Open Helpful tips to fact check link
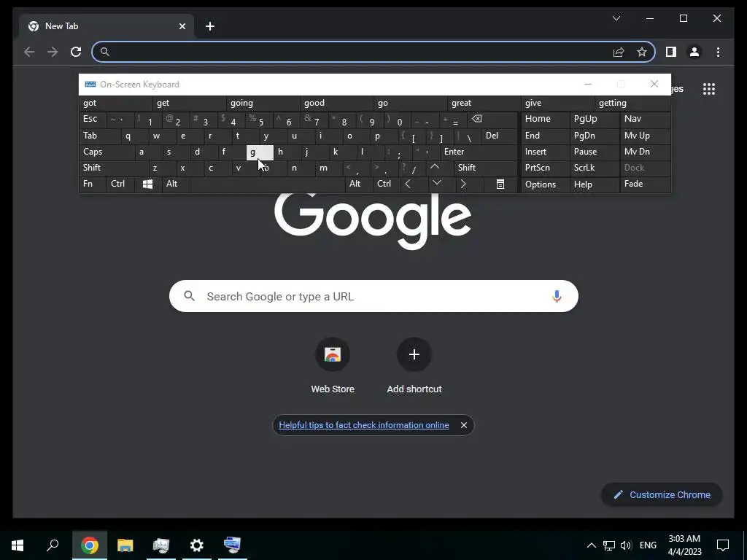 [364, 425]
